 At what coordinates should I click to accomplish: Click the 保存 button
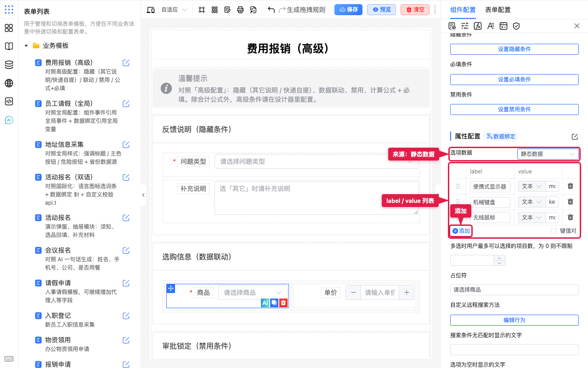click(x=348, y=10)
